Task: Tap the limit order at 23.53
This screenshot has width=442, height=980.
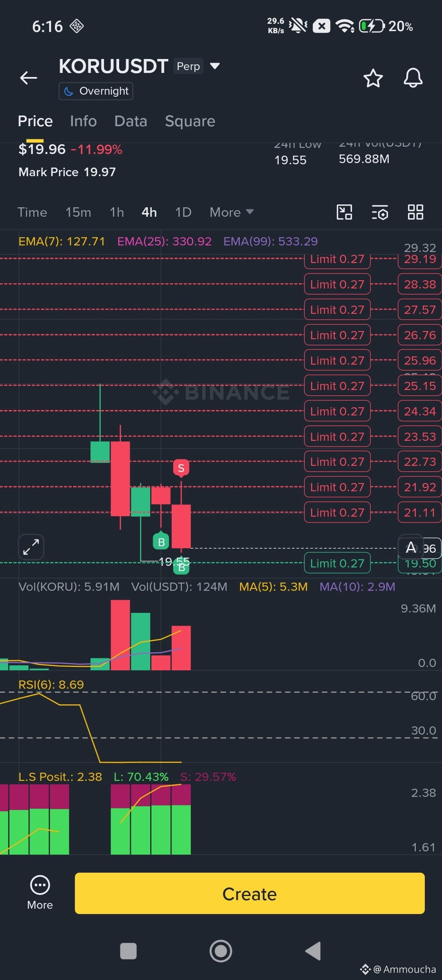Action: pyautogui.click(x=337, y=437)
